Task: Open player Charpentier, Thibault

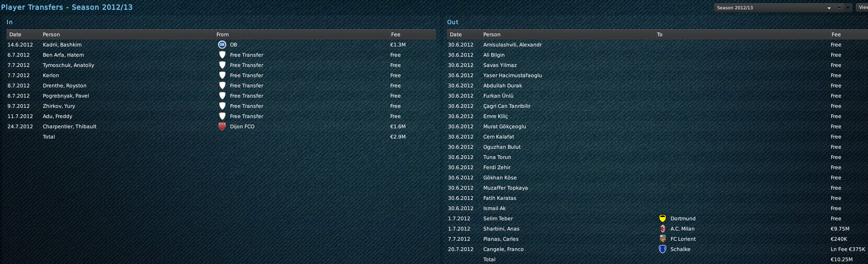Action: (70, 126)
